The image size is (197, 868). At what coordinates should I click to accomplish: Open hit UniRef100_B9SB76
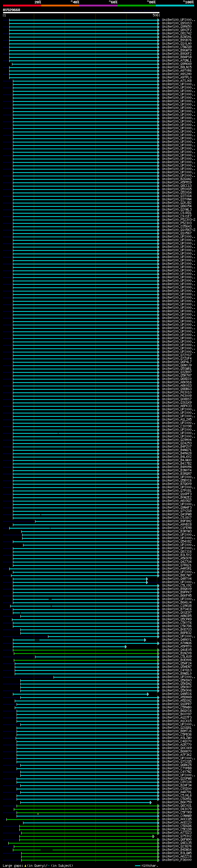point(177,40)
